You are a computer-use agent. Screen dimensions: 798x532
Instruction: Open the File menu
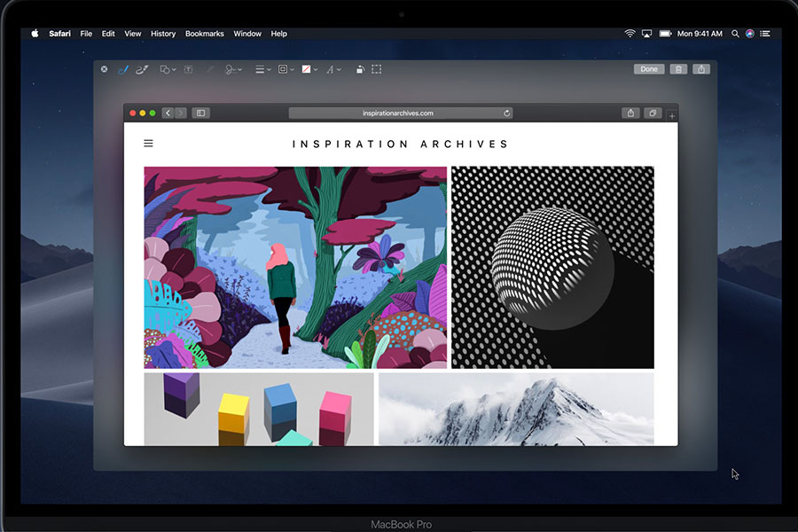[86, 34]
